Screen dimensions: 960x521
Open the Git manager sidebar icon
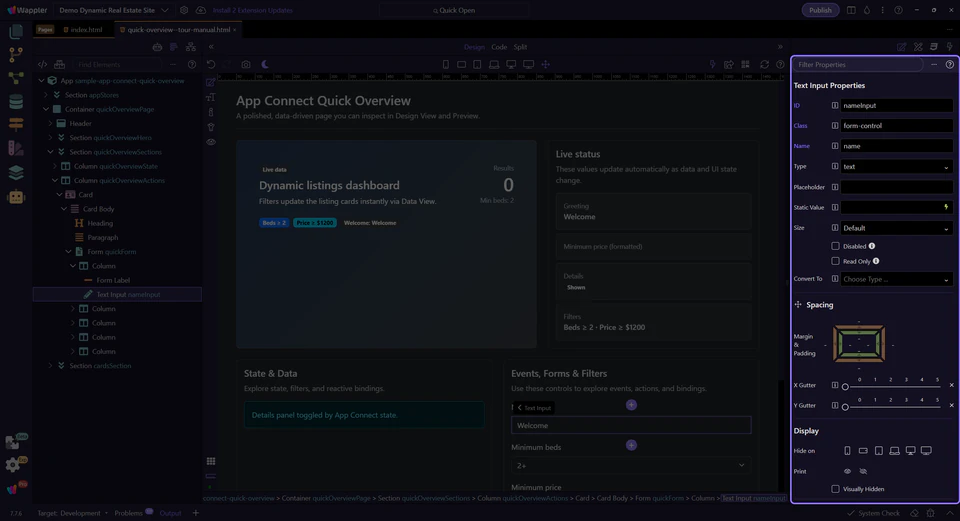tap(17, 54)
